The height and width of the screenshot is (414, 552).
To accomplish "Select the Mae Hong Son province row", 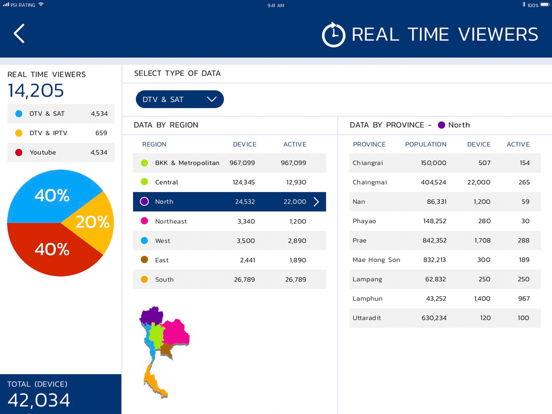I will point(445,260).
